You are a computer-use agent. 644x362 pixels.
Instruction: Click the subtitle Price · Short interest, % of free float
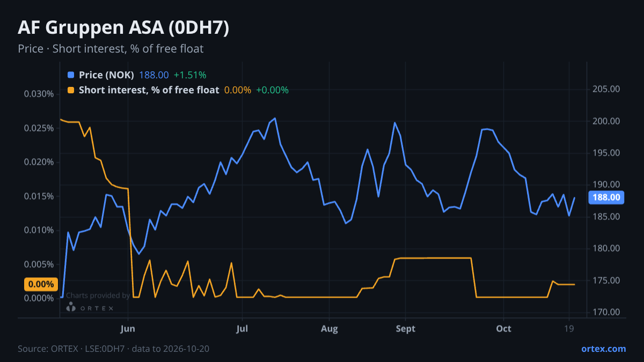(111, 49)
